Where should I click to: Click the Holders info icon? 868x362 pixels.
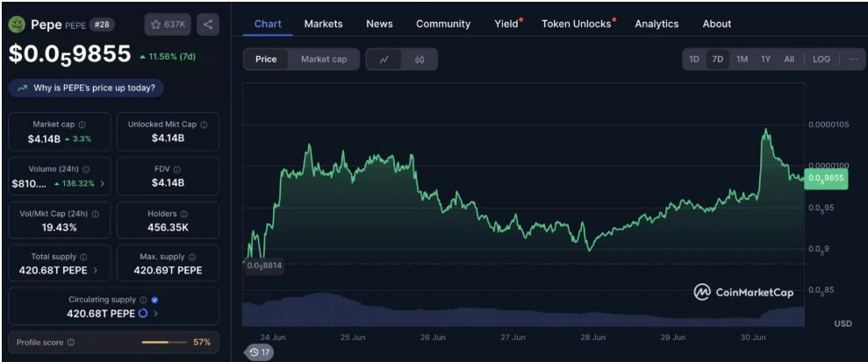[x=183, y=214]
